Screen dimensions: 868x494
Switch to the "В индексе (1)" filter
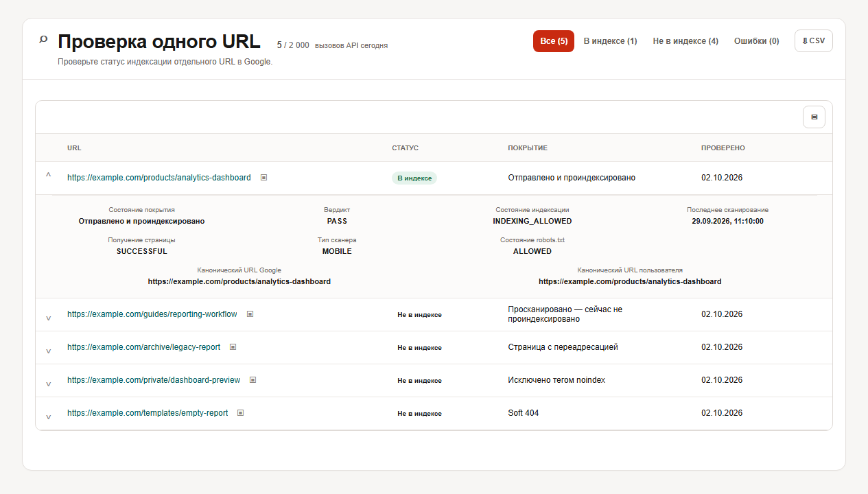611,41
